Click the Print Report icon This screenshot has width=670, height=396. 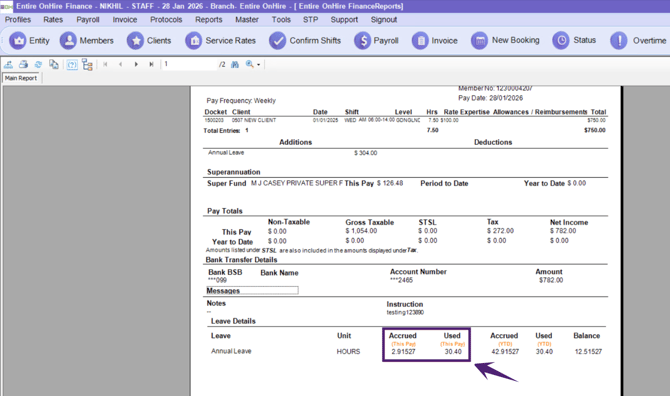24,65
